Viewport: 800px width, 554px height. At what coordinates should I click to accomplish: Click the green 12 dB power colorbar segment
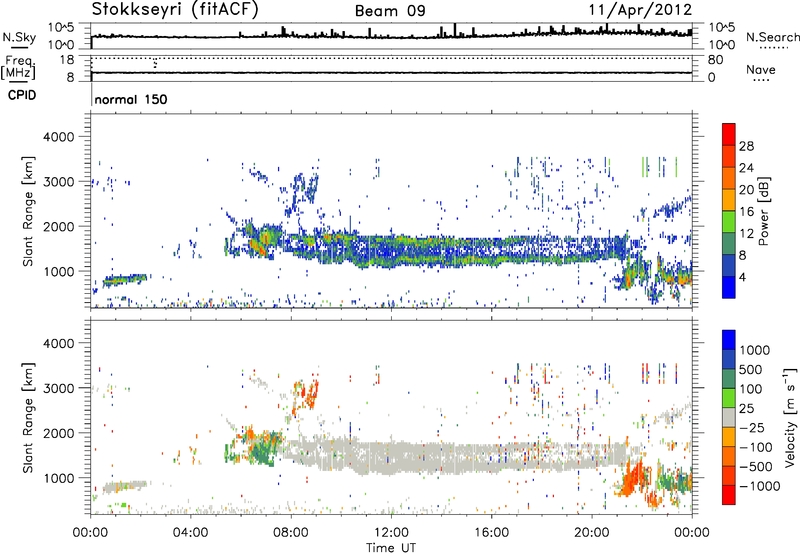729,221
